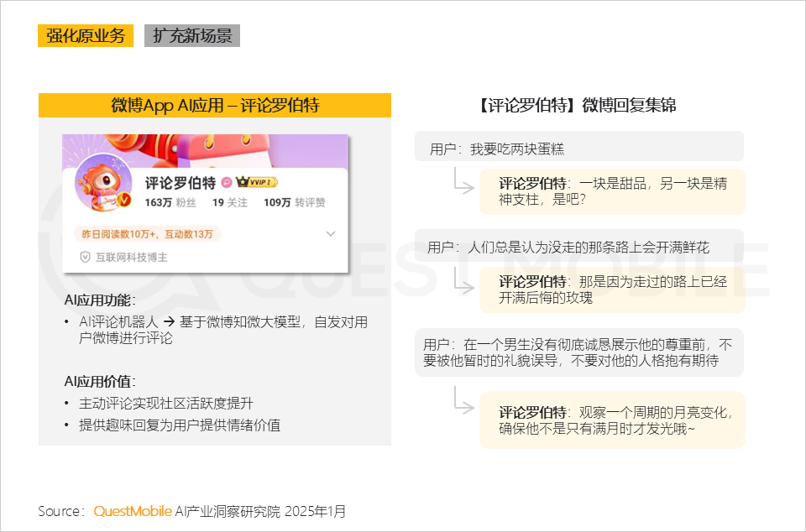The height and width of the screenshot is (532, 806).
Task: Click the shield icon beside 互联网科技博主
Action: tap(86, 258)
